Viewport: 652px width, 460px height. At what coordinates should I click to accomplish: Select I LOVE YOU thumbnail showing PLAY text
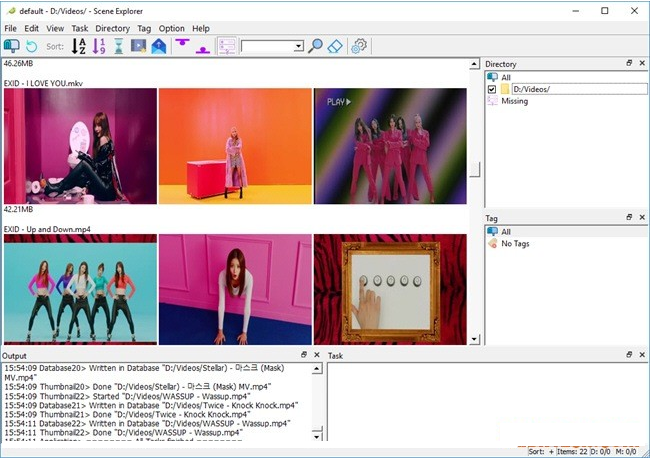(390, 146)
